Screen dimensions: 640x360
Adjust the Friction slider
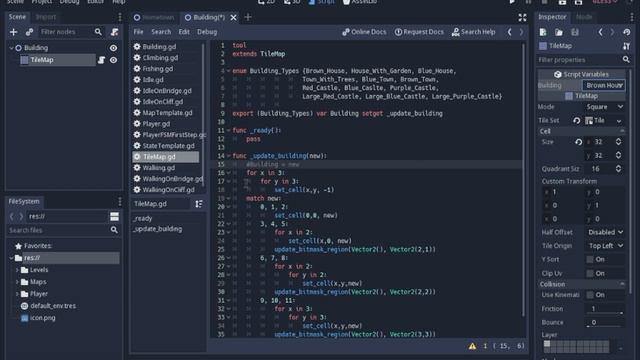(605, 309)
